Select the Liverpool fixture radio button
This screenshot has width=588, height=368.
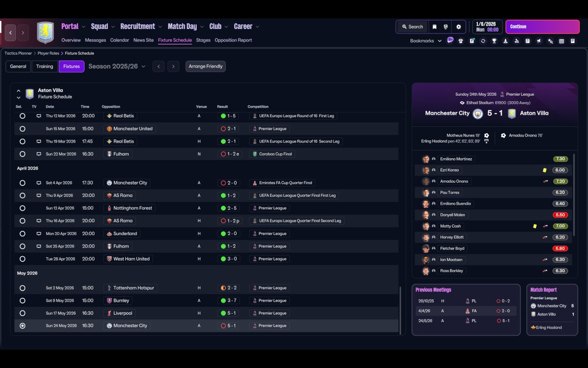pos(23,313)
